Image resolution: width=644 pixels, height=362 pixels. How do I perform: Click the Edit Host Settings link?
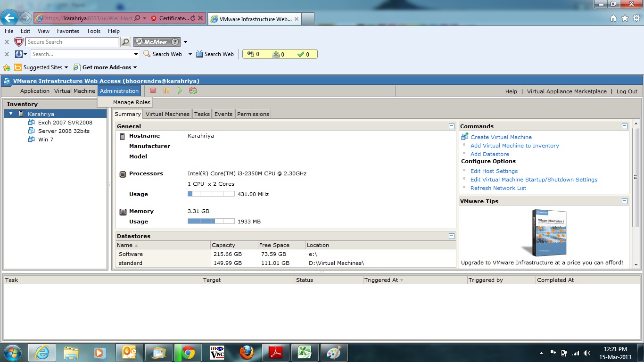(494, 171)
